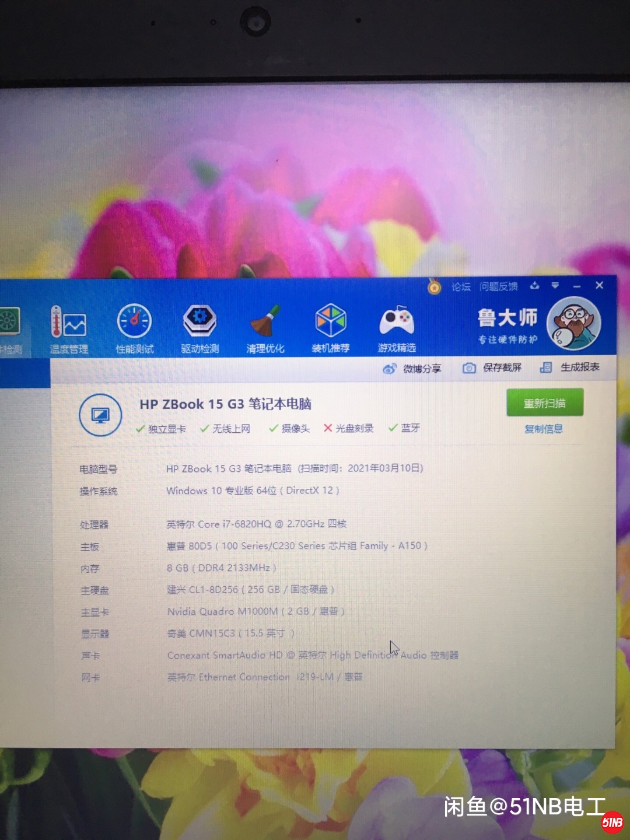The width and height of the screenshot is (630, 840).
Task: Click the 惠普 80D5 motherboard value
Action: [x=297, y=546]
